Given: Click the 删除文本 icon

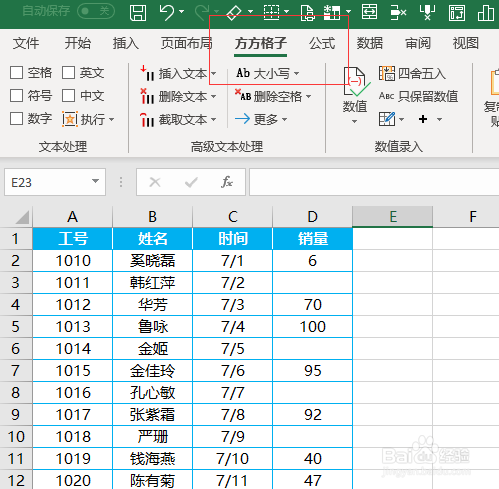Looking at the screenshot, I should click(147, 96).
